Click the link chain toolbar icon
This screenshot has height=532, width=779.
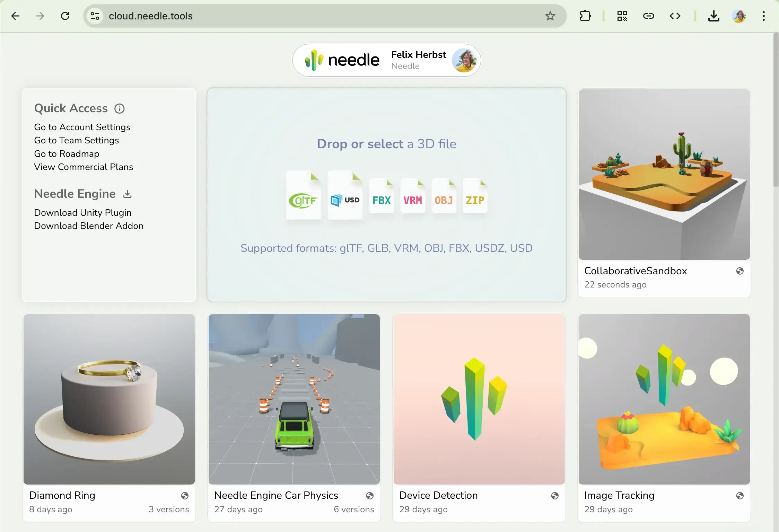648,16
